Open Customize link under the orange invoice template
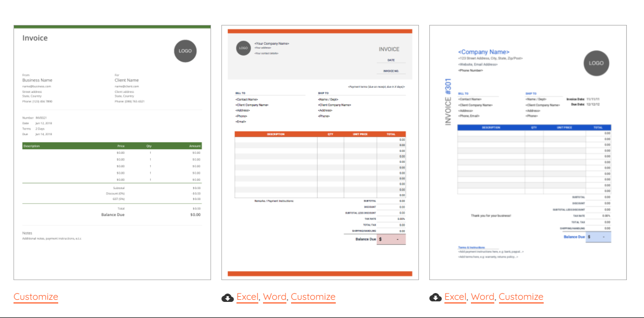Image resolution: width=644 pixels, height=318 pixels. (313, 297)
